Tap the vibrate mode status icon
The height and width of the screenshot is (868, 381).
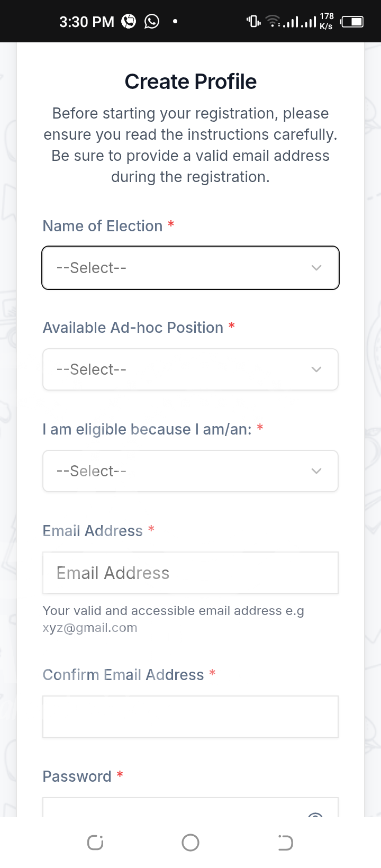tap(253, 21)
